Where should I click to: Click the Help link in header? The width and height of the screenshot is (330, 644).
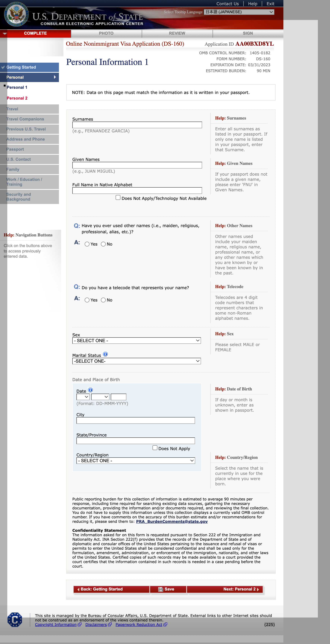(252, 4)
